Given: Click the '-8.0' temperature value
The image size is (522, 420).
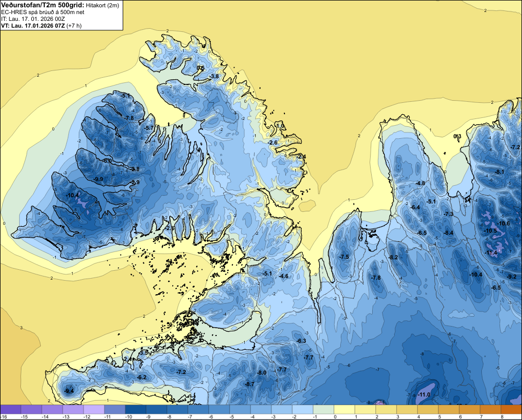Looking at the screenshot, I should (x=262, y=373).
